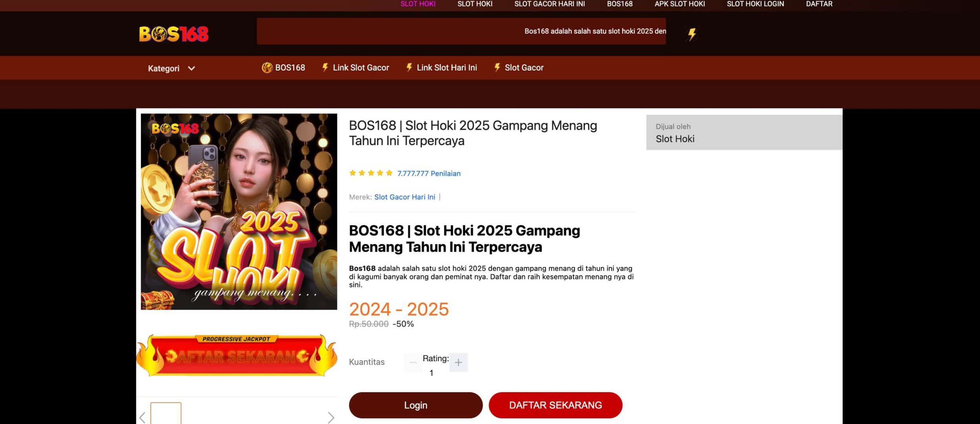The height and width of the screenshot is (424, 980).
Task: Click the lightning icon before Slot Gacor
Action: (497, 68)
